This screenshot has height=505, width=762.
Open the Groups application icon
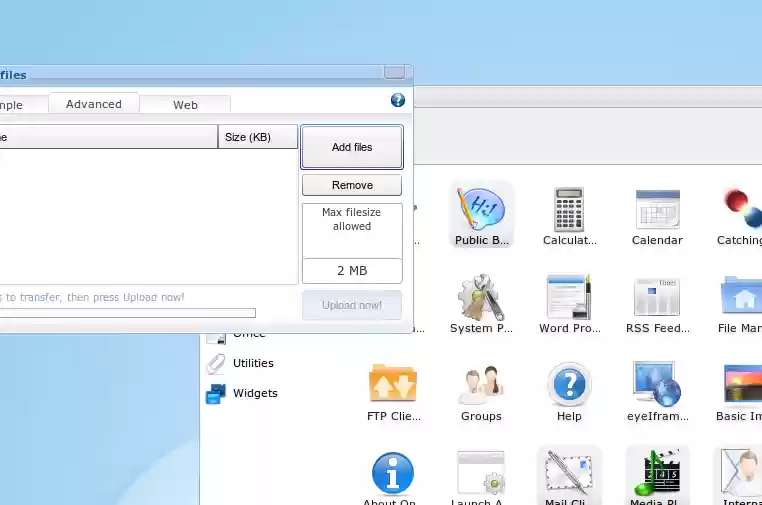coord(481,384)
